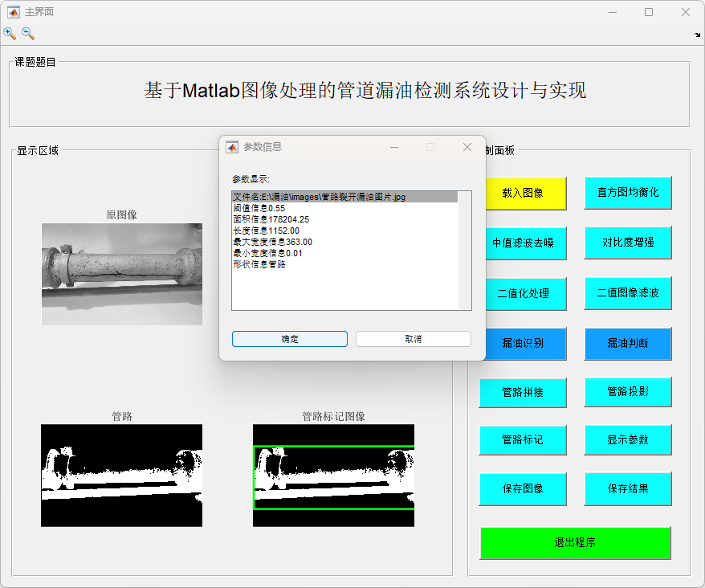
Task: Select the zoom out magnifier tool
Action: [28, 33]
